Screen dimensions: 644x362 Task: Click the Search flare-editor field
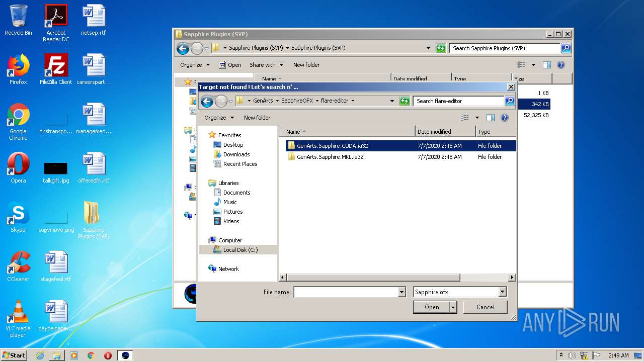pos(459,101)
